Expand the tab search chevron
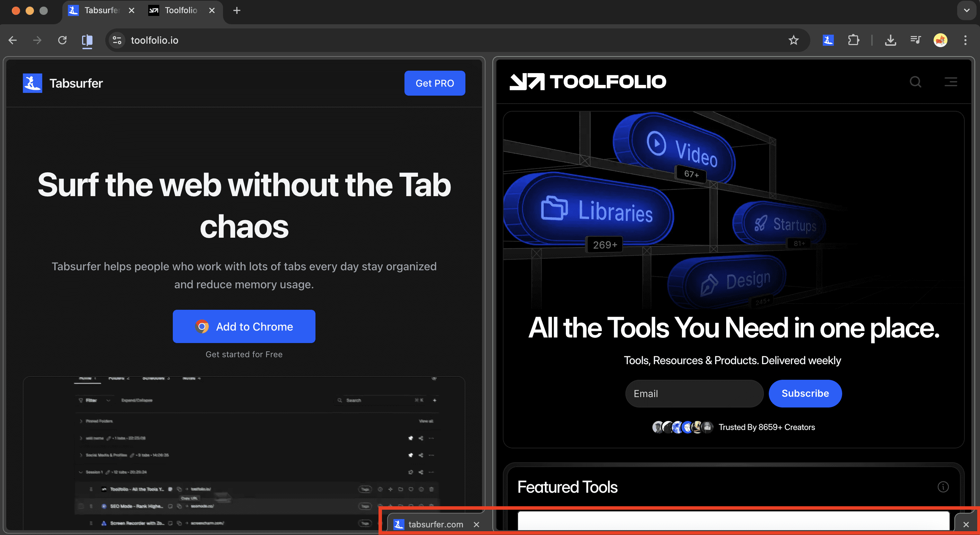The height and width of the screenshot is (535, 980). [966, 10]
